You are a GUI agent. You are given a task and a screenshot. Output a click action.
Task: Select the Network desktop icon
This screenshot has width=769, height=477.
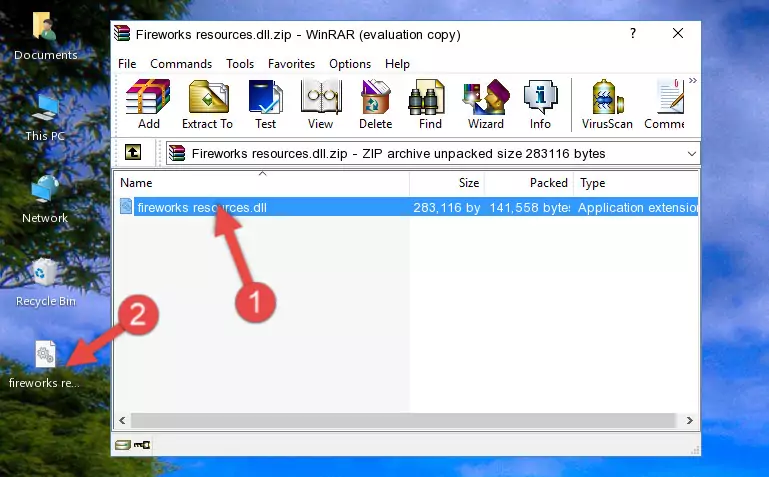(x=45, y=200)
